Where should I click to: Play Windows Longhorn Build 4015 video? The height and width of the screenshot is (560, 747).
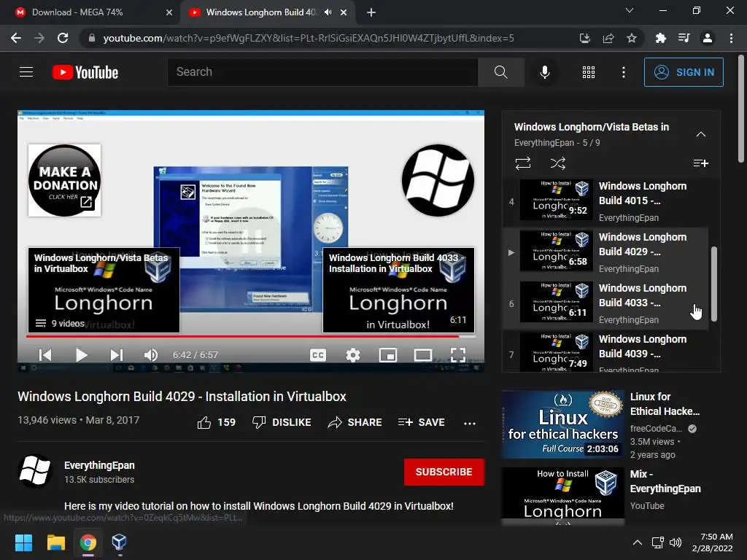(x=605, y=201)
